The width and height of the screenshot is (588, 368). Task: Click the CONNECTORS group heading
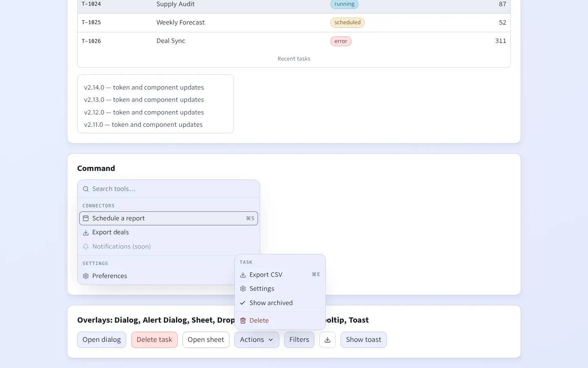[98, 206]
